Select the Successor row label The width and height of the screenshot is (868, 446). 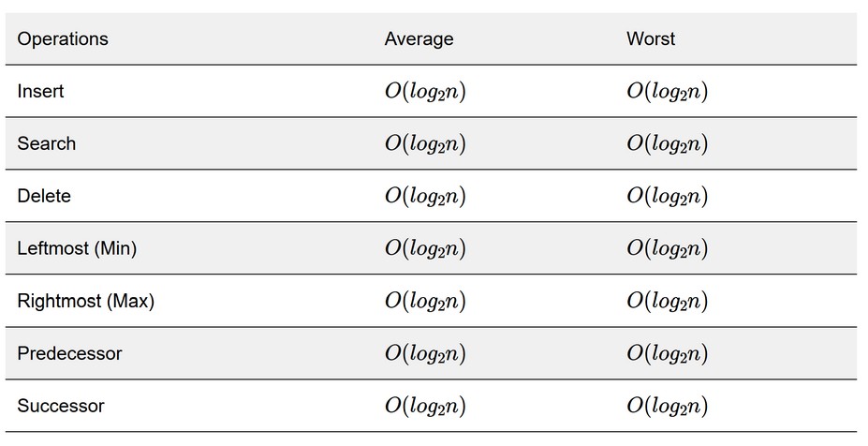click(x=61, y=406)
